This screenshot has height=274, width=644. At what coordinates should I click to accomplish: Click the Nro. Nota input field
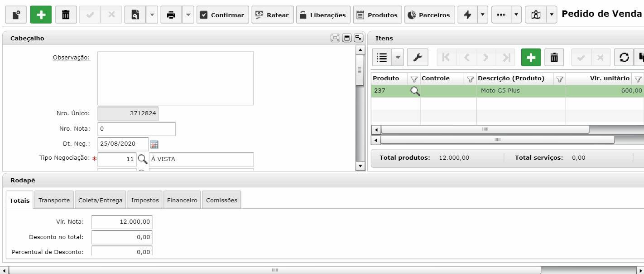(136, 129)
